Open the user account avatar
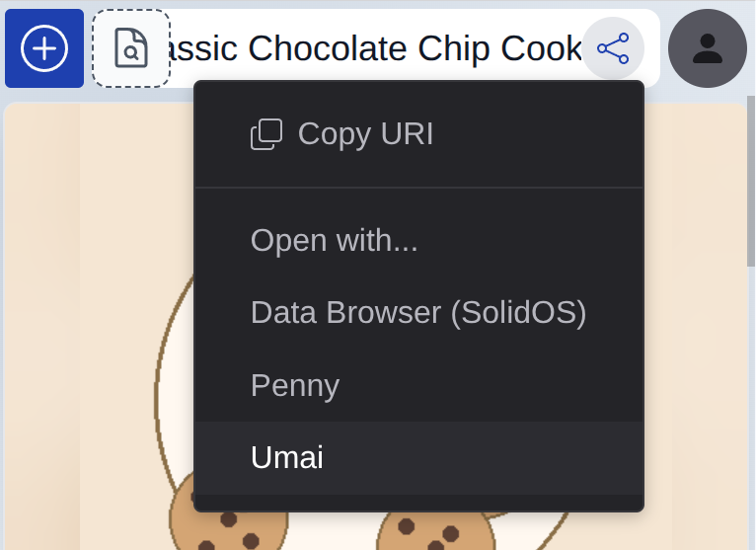 pos(708,48)
